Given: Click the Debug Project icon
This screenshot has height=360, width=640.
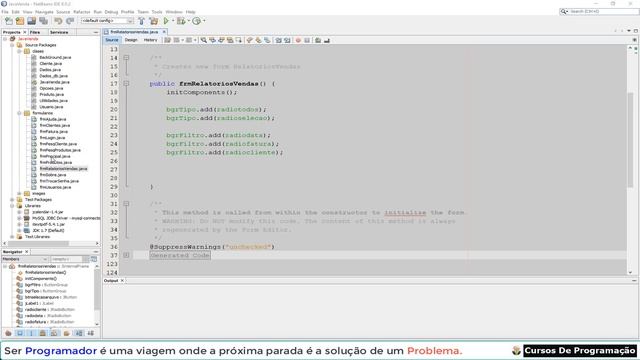Looking at the screenshot, I should (x=181, y=21).
